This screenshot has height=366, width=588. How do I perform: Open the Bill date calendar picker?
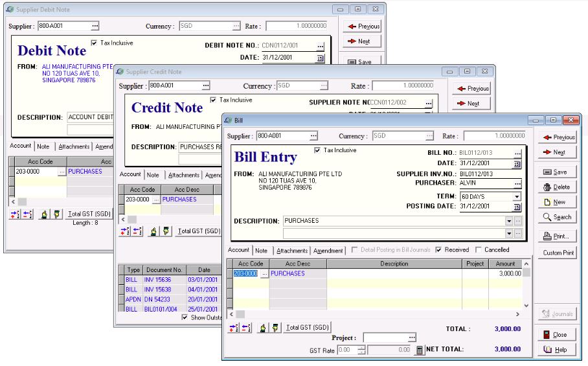coord(517,164)
